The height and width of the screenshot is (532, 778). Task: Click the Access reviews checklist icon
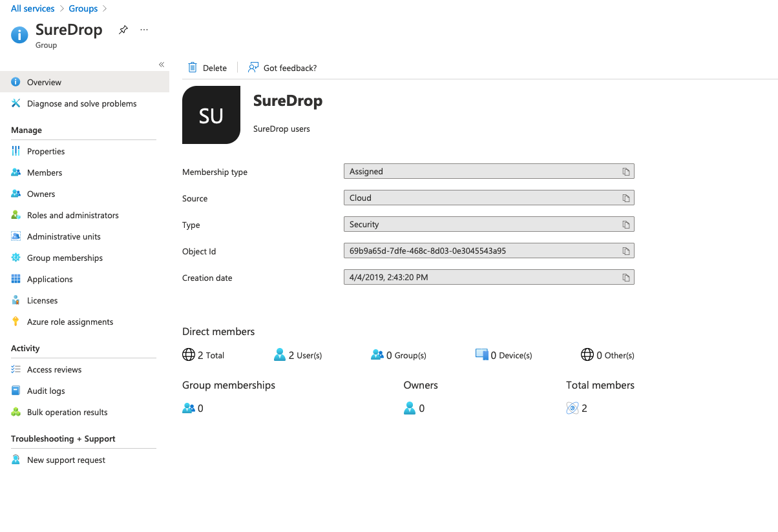click(16, 369)
